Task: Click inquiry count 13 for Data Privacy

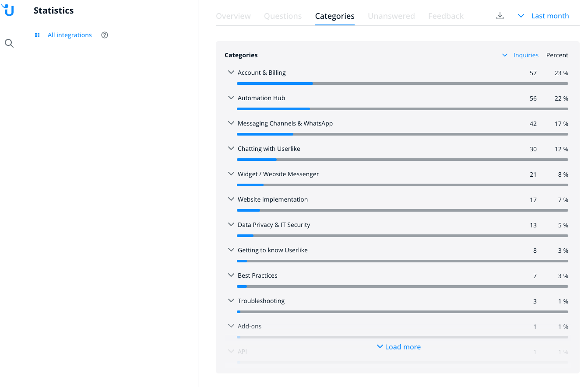Action: tap(533, 225)
